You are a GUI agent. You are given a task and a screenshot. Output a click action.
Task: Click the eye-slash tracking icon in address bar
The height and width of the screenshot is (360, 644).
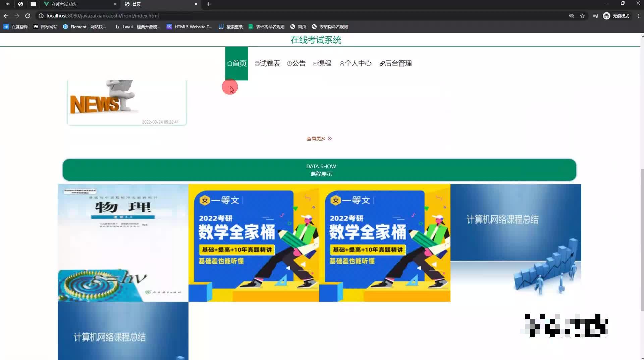571,16
